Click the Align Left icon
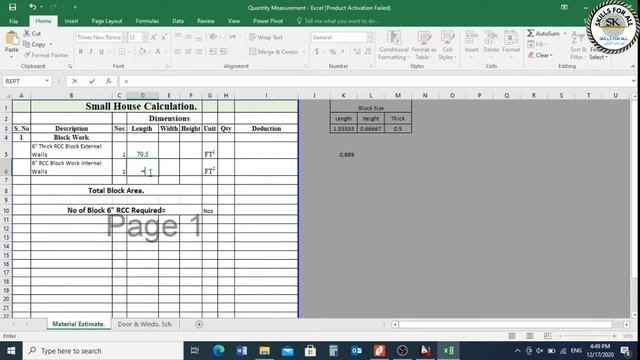Viewport: 640px width, 360px height. [178, 52]
